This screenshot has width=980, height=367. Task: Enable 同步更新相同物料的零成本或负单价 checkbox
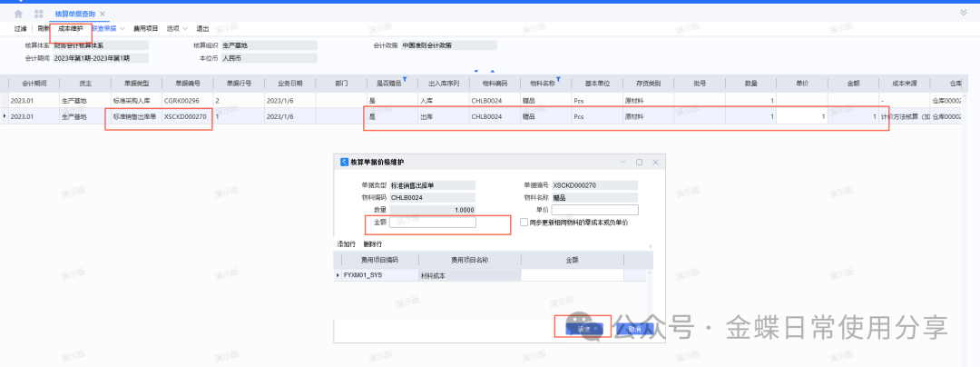pyautogui.click(x=524, y=222)
